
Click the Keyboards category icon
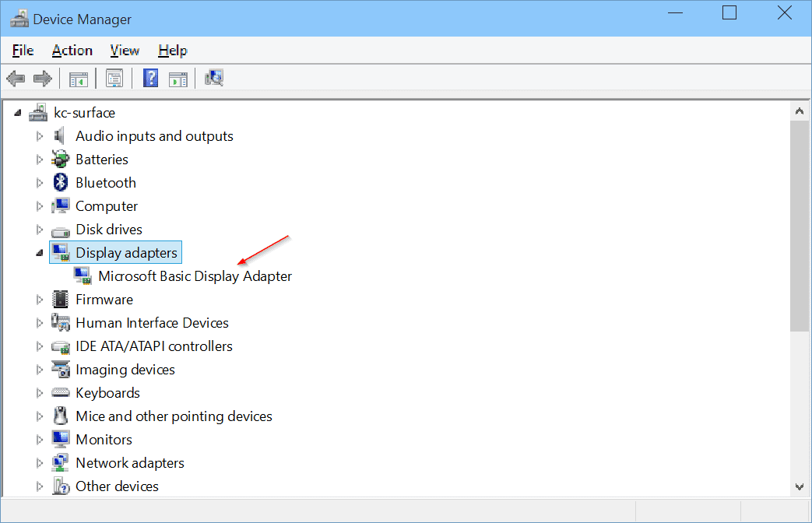click(x=60, y=393)
